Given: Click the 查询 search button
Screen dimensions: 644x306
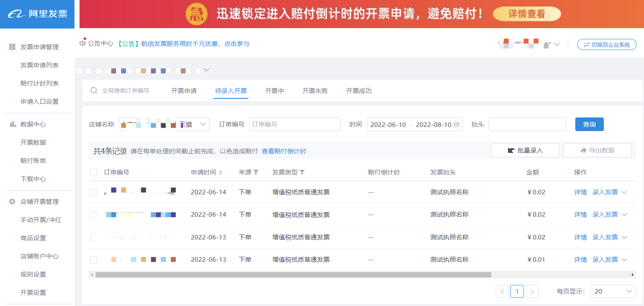Looking at the screenshot, I should point(589,124).
